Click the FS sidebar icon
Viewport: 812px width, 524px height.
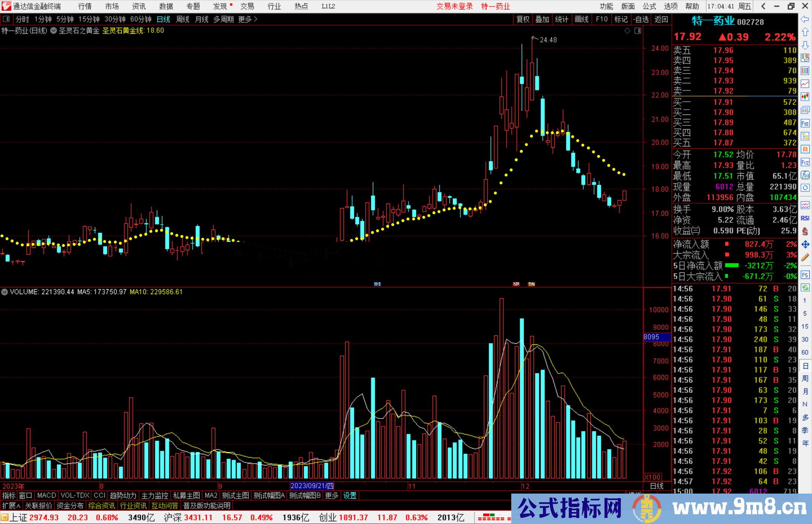(x=804, y=275)
